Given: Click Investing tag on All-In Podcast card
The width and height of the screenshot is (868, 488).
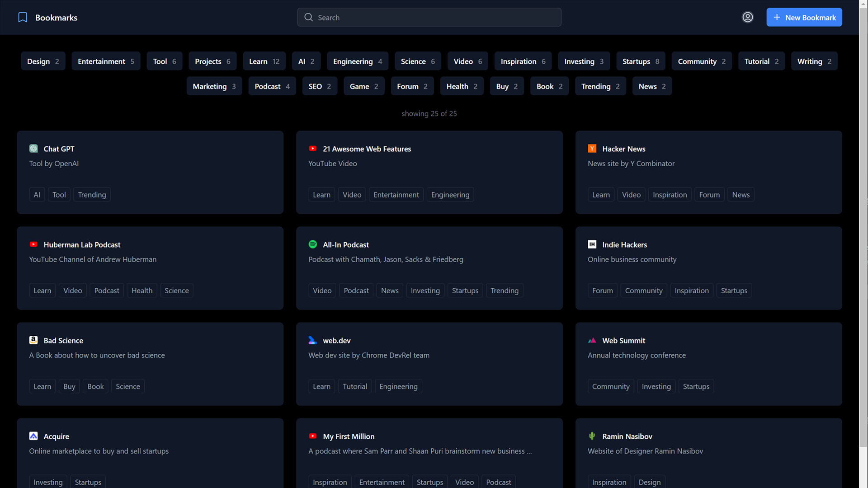Looking at the screenshot, I should click(425, 291).
